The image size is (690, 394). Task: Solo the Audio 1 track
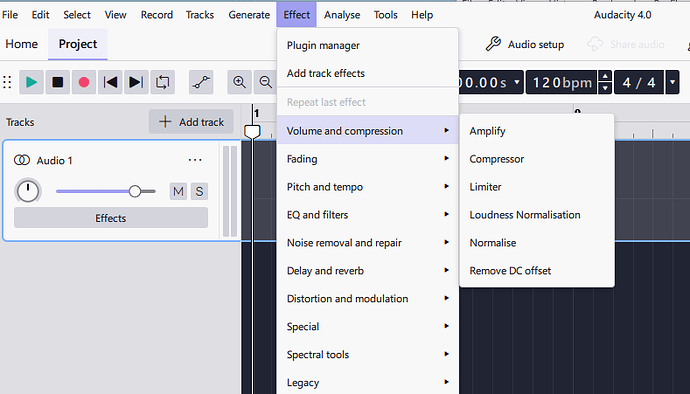199,191
